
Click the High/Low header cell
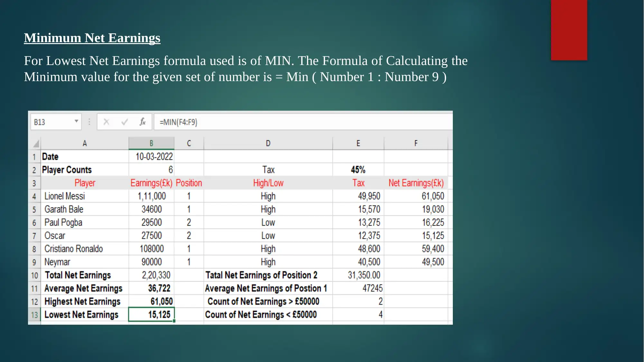coord(268,183)
